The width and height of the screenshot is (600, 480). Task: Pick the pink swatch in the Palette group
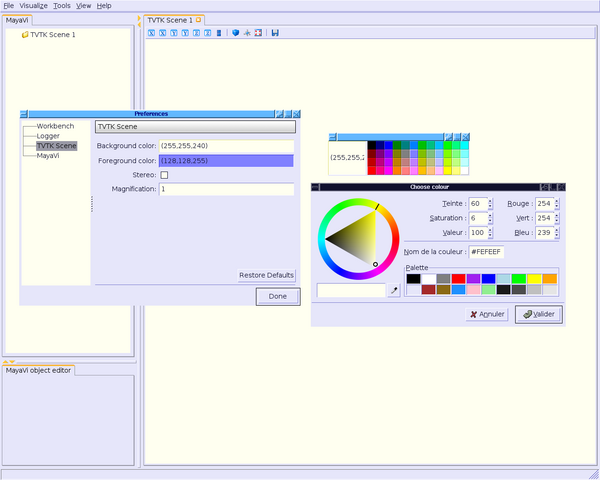(473, 290)
